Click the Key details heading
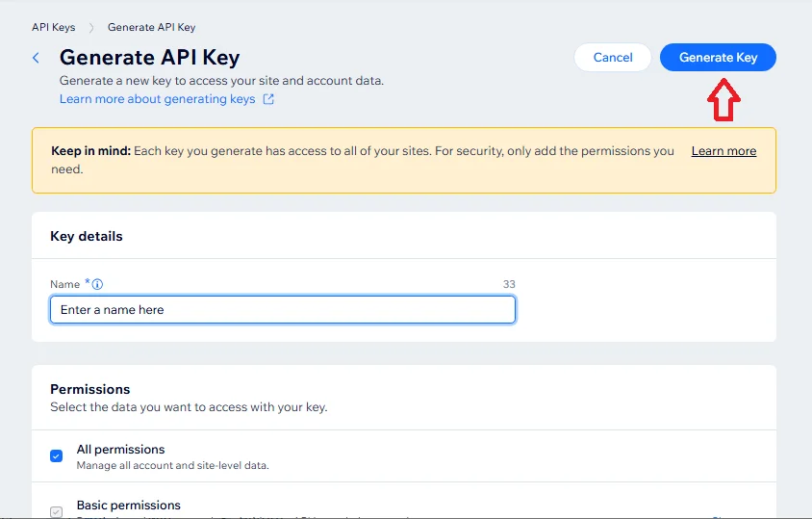This screenshot has height=519, width=812. [87, 236]
